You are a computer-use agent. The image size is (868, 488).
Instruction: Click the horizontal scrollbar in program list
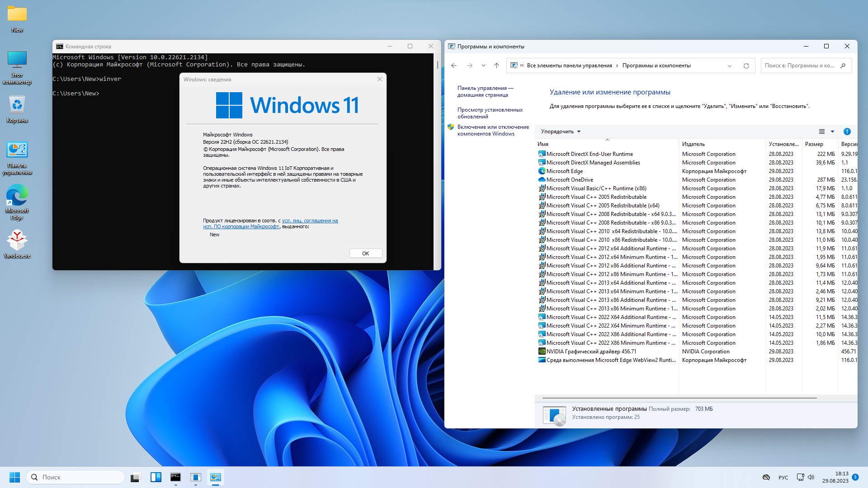point(679,398)
